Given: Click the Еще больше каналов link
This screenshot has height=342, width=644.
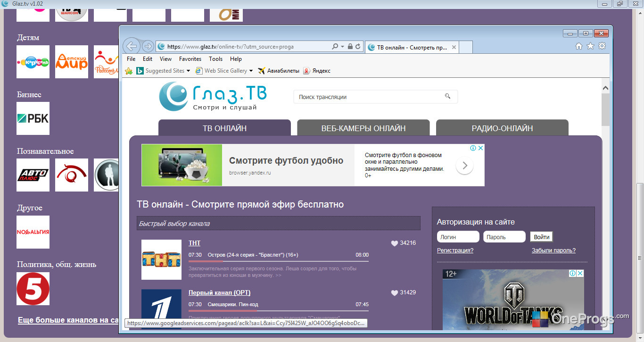Looking at the screenshot, I should 68,320.
